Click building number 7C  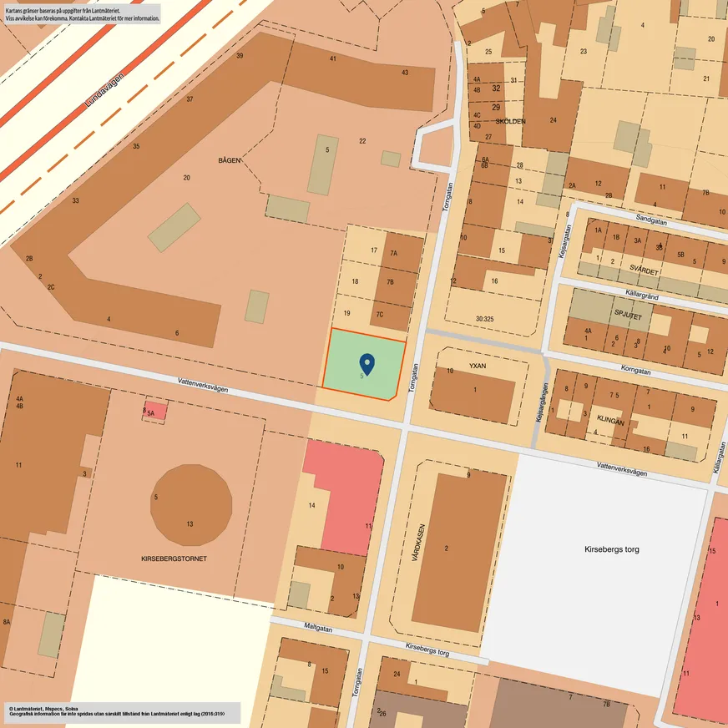pyautogui.click(x=379, y=314)
